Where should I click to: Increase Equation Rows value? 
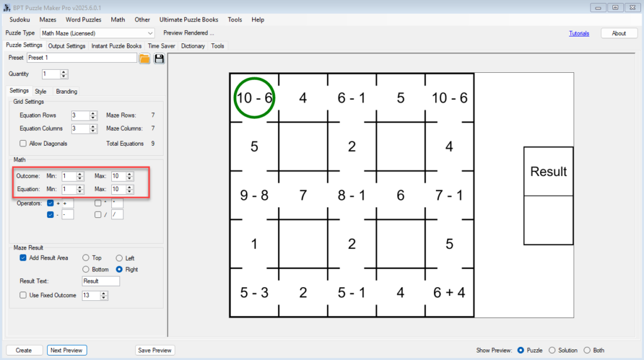[93, 113]
